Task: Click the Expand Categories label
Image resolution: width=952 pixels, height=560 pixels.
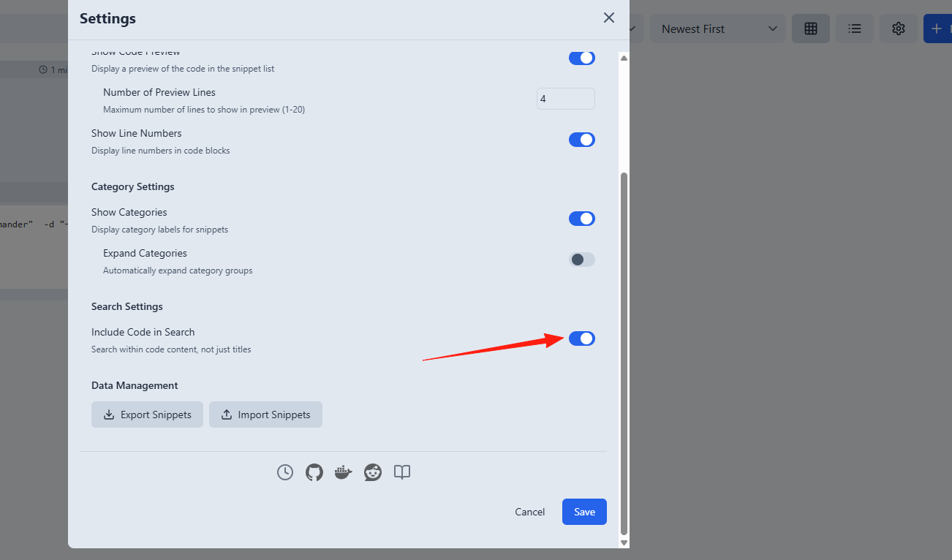Action: click(x=145, y=253)
